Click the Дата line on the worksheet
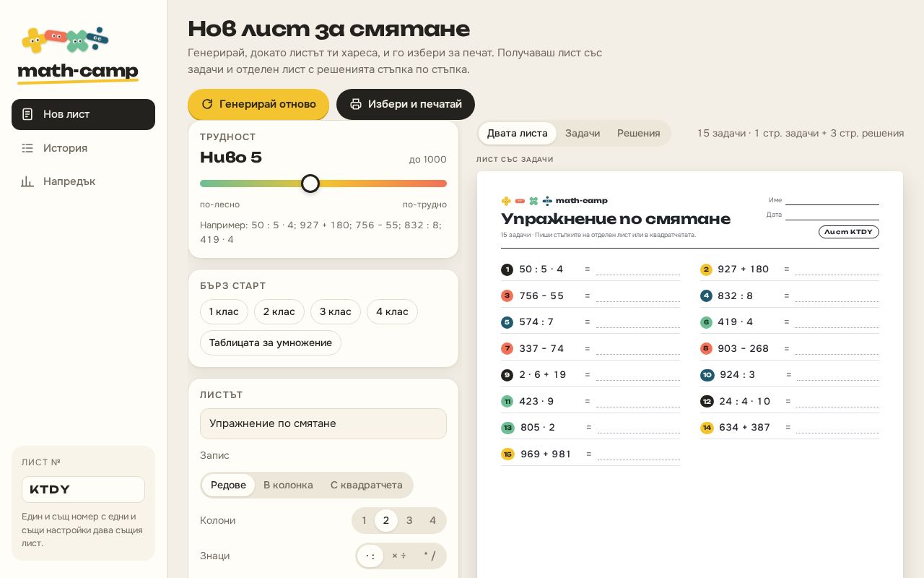 pos(832,215)
